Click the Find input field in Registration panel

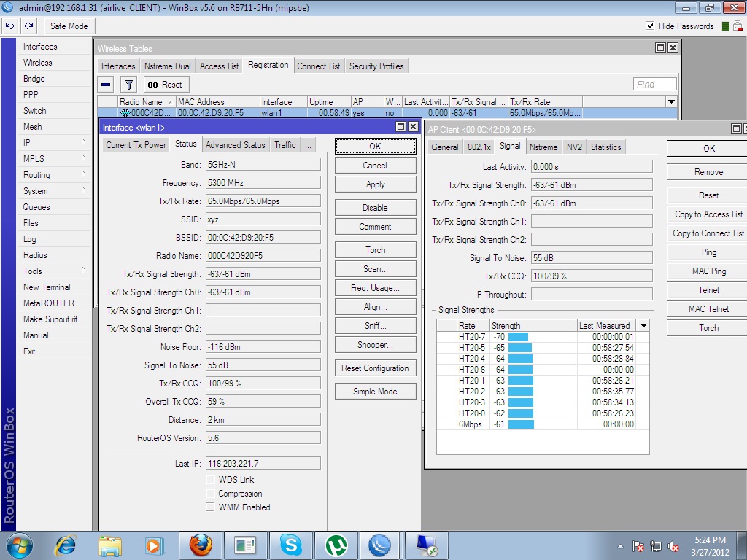click(x=654, y=83)
